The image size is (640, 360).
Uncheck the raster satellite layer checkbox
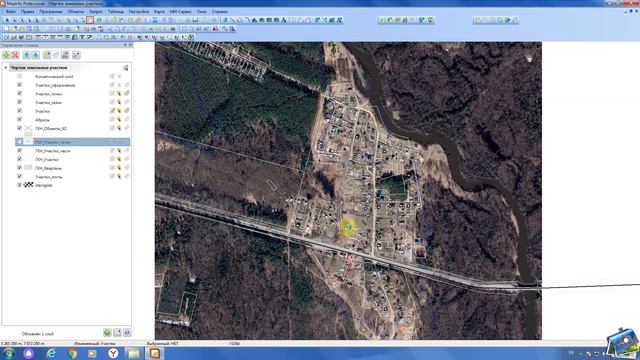point(19,185)
